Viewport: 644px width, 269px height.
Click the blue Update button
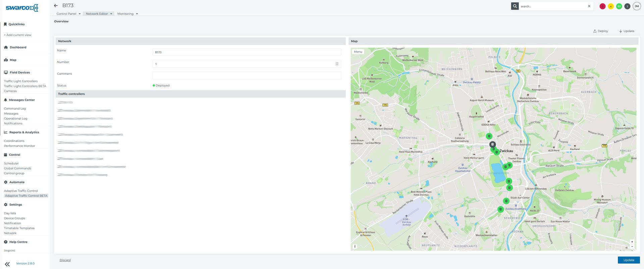[x=629, y=260]
